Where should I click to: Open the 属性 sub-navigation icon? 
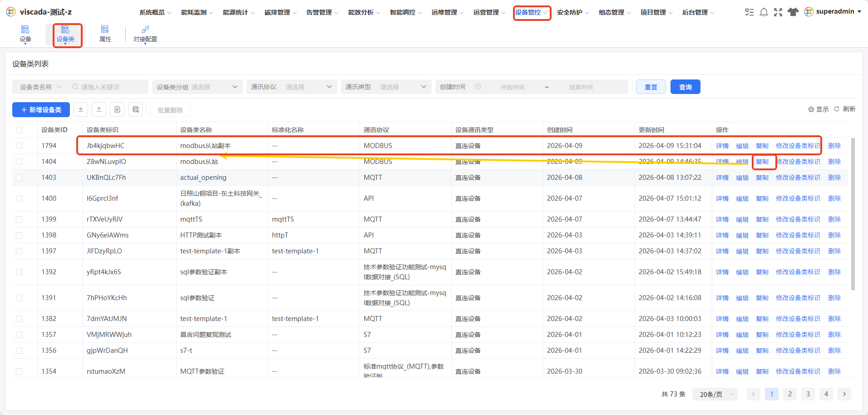tap(105, 30)
